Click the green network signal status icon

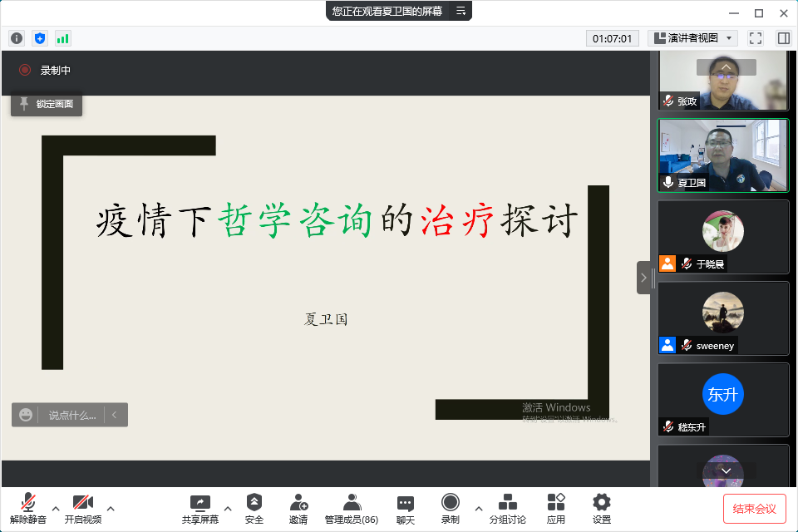63,38
